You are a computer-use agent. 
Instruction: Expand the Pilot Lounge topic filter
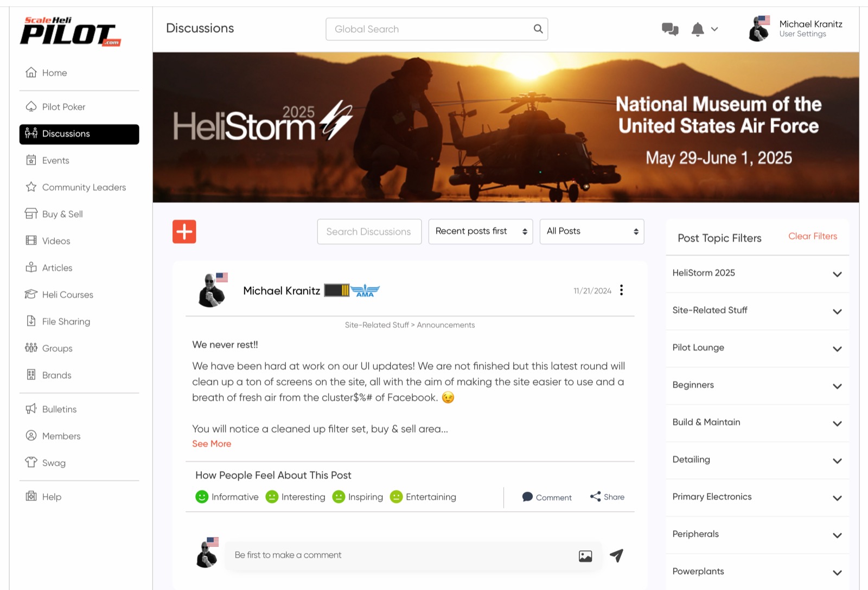[x=837, y=349]
